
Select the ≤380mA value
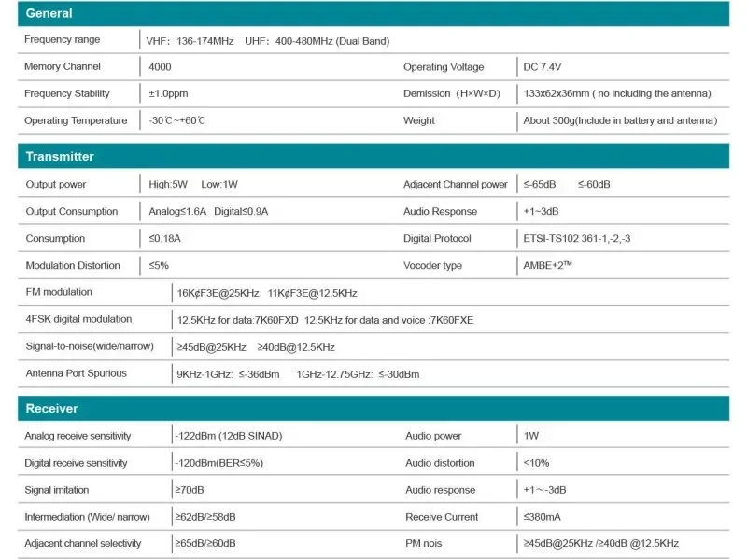pyautogui.click(x=542, y=518)
